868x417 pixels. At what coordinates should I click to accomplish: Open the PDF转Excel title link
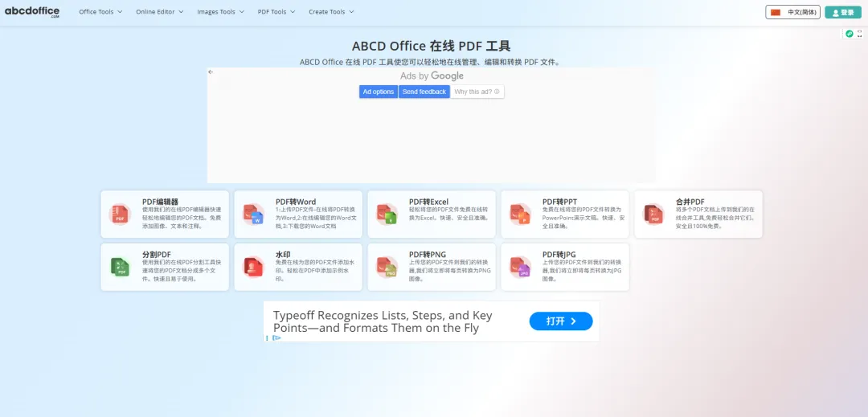tap(428, 202)
